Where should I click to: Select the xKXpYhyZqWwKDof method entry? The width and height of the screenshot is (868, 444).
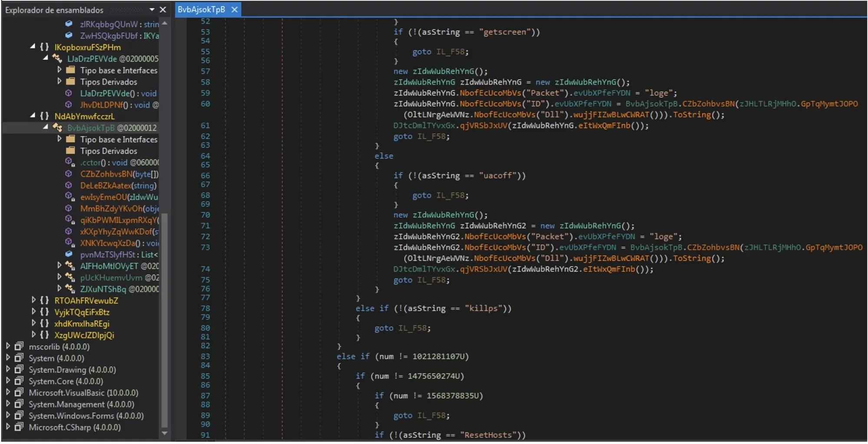point(119,232)
